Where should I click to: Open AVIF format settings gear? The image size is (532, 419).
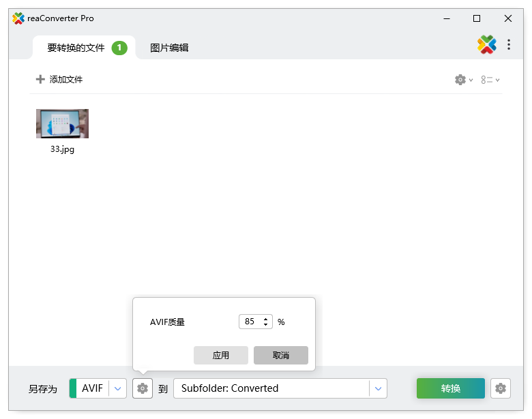click(x=143, y=388)
